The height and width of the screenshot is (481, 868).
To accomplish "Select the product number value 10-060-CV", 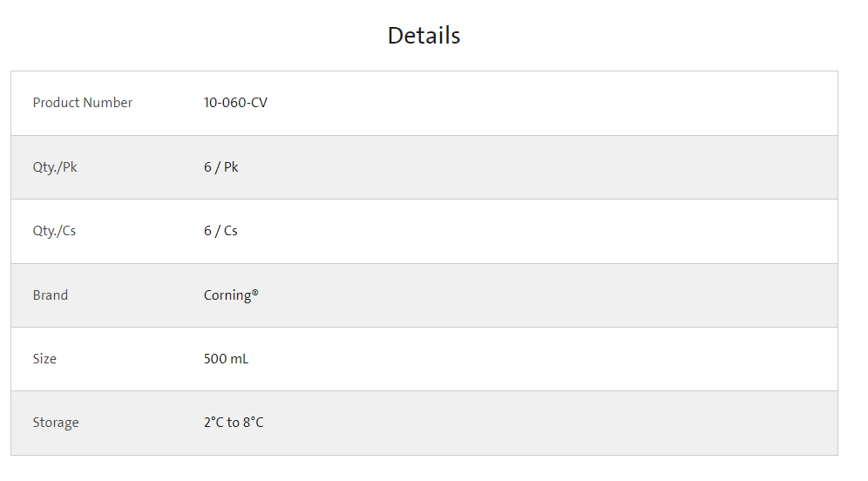I will (x=235, y=103).
